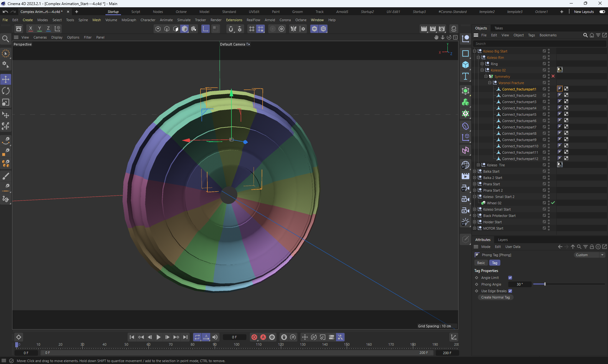This screenshot has width=608, height=364.
Task: Uncheck the Angle Limit checkbox
Action: (x=510, y=278)
